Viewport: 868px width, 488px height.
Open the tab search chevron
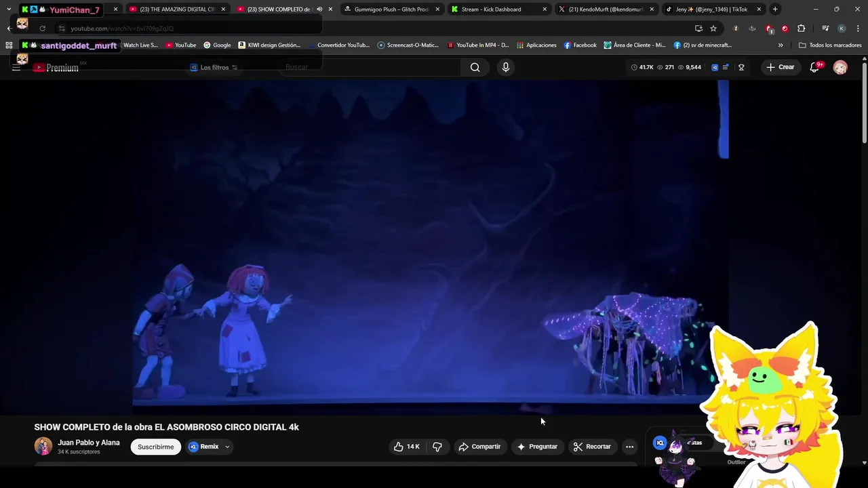click(x=8, y=9)
